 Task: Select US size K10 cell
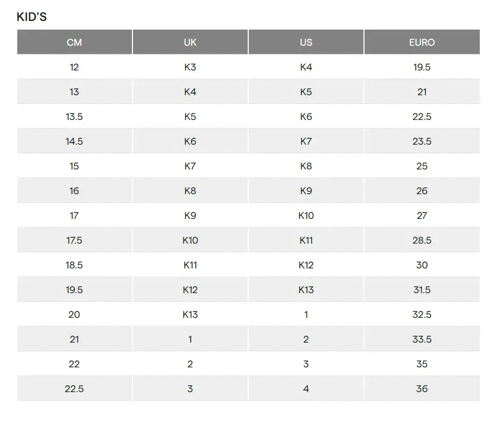point(306,216)
